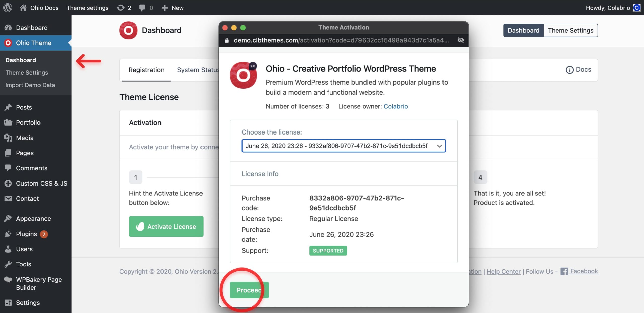Open the Help Center footer link

click(x=503, y=272)
